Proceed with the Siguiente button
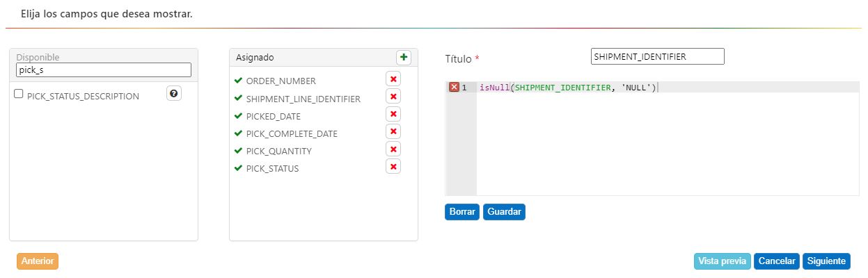Screen dimensions: 868x278 click(x=826, y=261)
